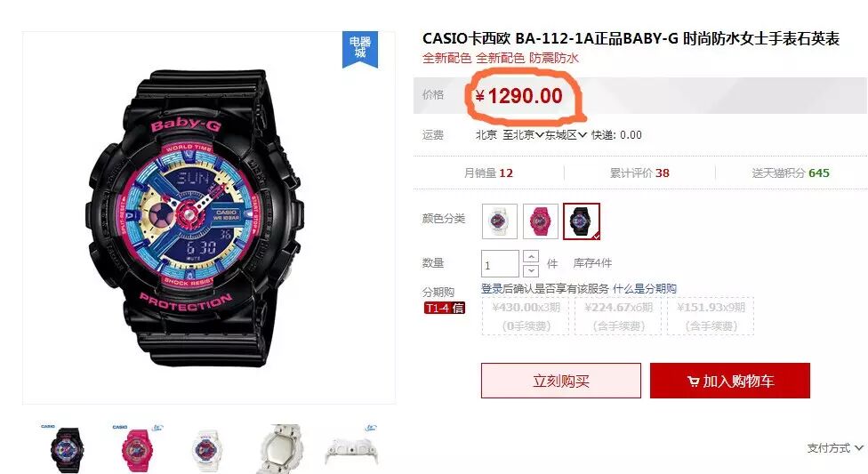Expand the 支付方式 payment methods dropdown
The image size is (868, 474).
tap(835, 447)
